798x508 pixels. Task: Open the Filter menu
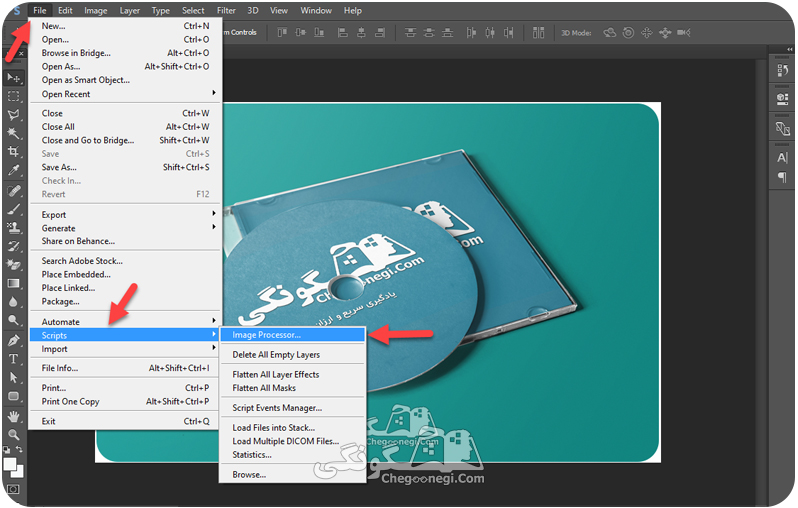pos(226,10)
